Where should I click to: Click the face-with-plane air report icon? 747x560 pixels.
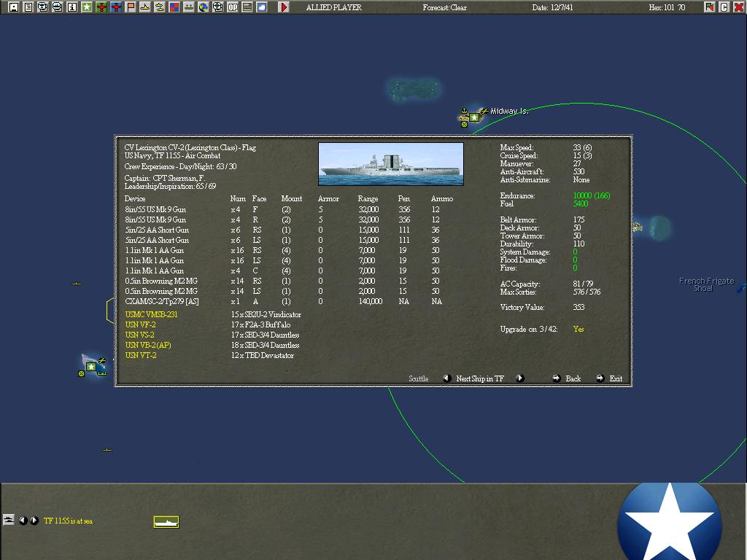43,7
